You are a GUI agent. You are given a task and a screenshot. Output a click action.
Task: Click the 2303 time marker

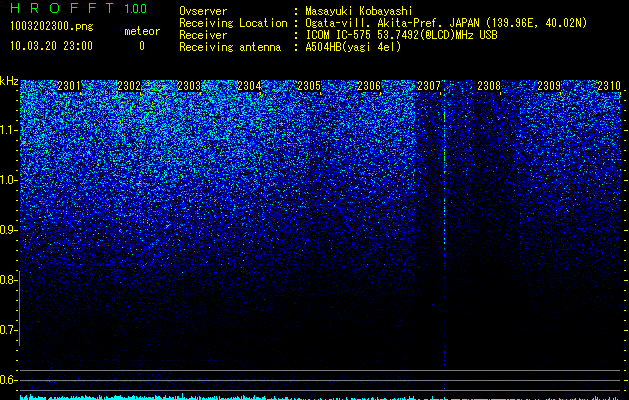pos(189,85)
